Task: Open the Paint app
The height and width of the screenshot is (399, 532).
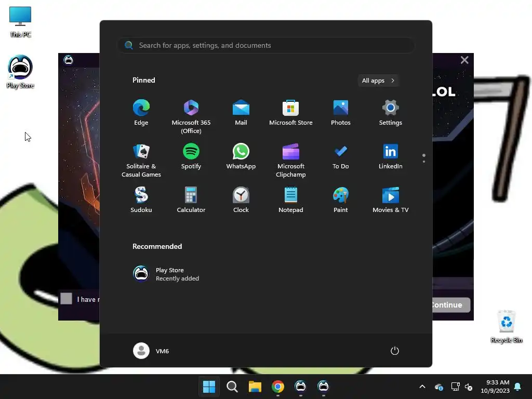Action: click(341, 200)
